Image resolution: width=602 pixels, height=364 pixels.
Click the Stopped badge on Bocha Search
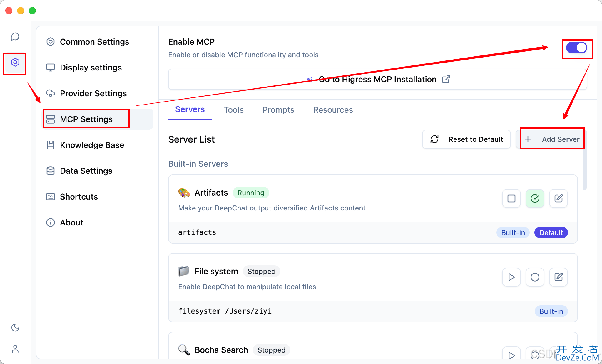271,350
